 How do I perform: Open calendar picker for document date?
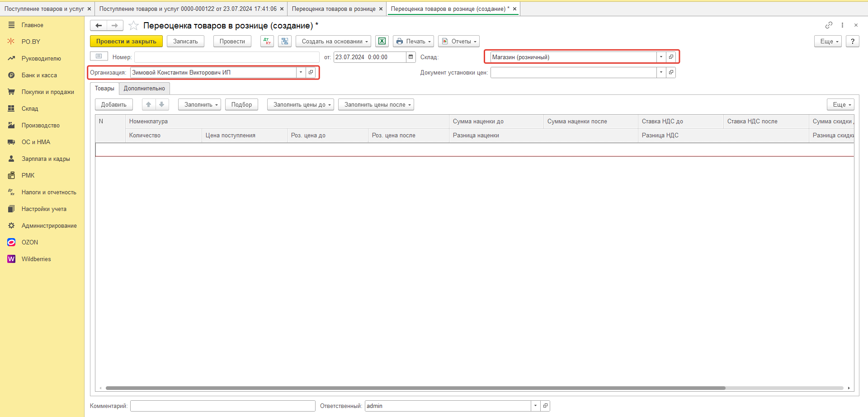tap(410, 57)
